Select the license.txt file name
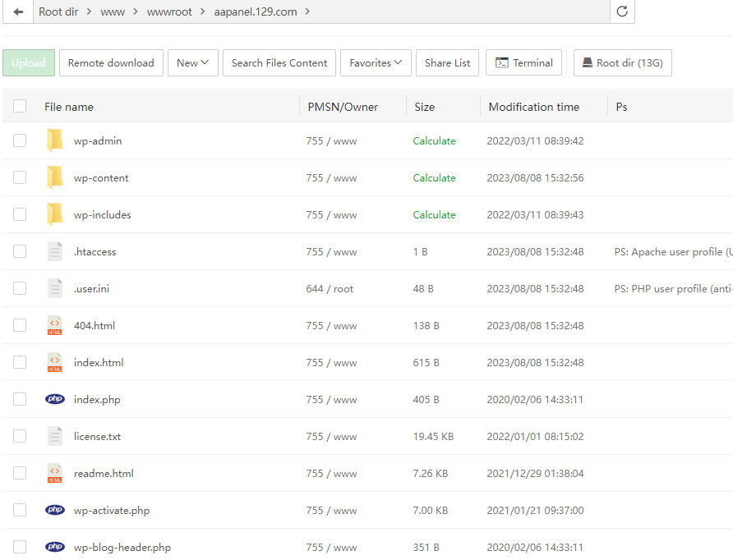 [x=97, y=436]
